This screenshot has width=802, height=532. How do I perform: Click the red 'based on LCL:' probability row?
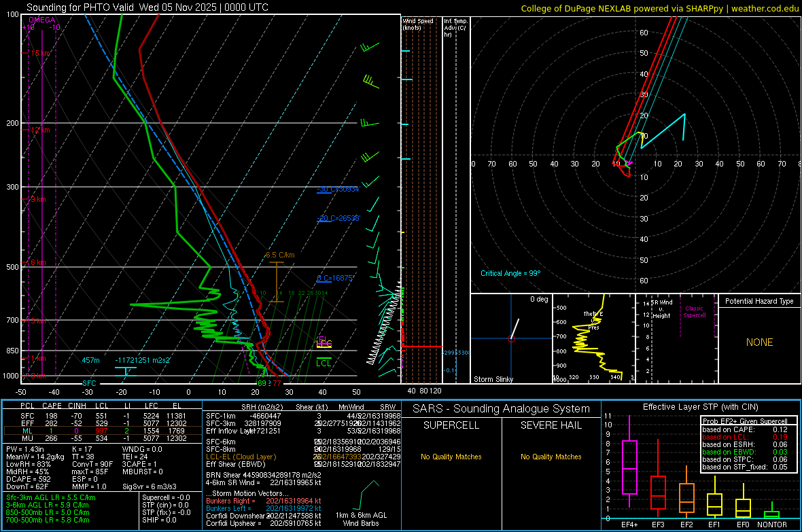[745, 437]
